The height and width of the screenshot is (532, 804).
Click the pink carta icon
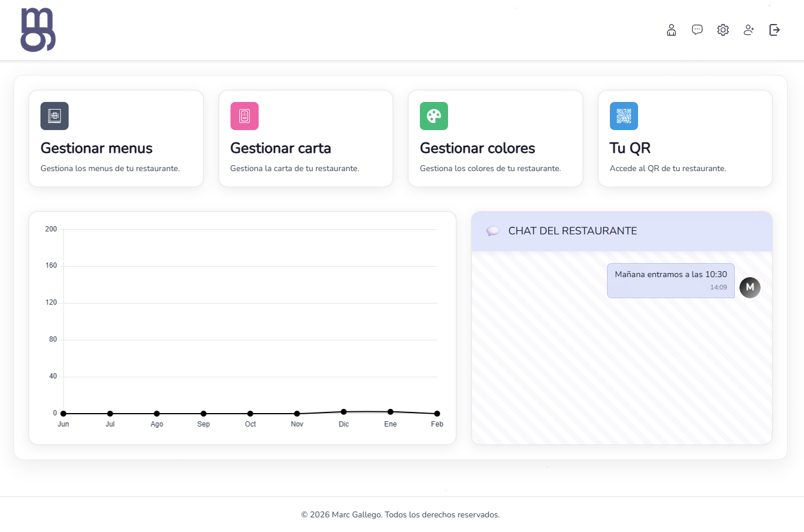(x=245, y=116)
